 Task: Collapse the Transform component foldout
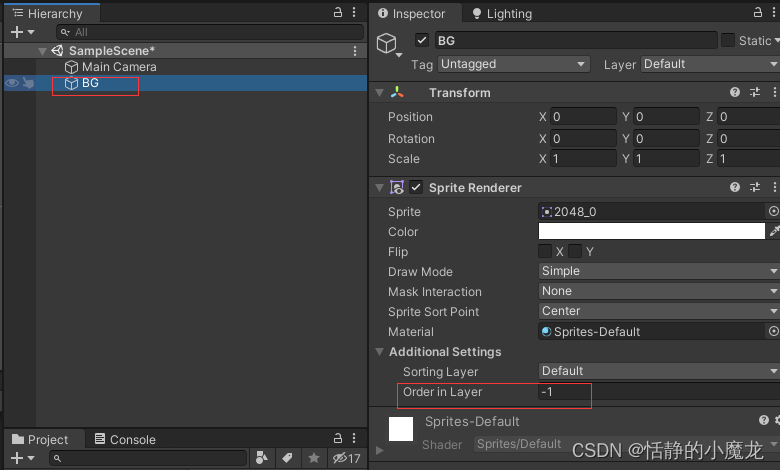(x=380, y=93)
